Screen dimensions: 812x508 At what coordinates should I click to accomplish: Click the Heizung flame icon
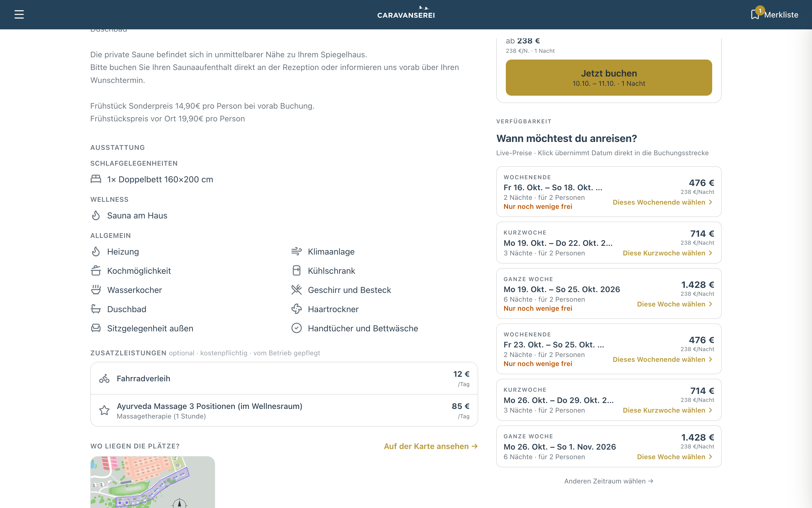click(96, 252)
